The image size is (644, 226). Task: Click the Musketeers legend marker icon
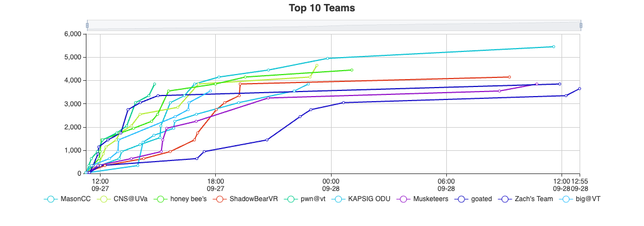pyautogui.click(x=404, y=199)
